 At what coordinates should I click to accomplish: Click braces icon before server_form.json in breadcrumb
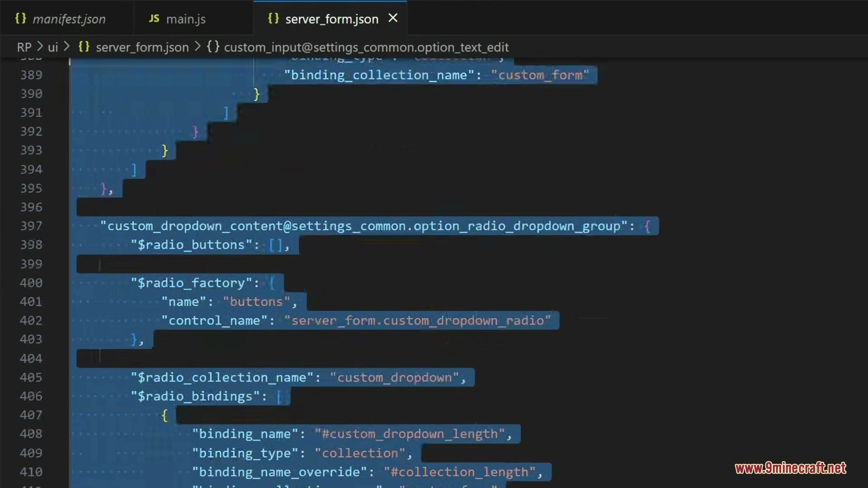pos(84,47)
